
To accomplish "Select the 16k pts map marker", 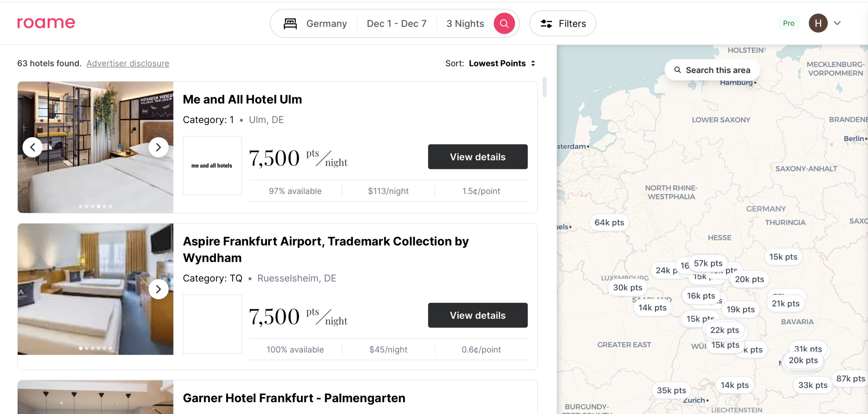I will 701,296.
